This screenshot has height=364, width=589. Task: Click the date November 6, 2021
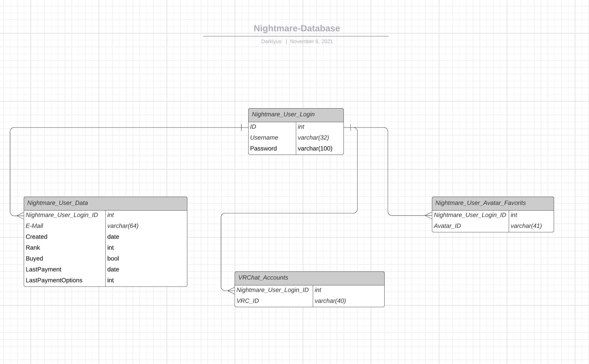point(311,42)
